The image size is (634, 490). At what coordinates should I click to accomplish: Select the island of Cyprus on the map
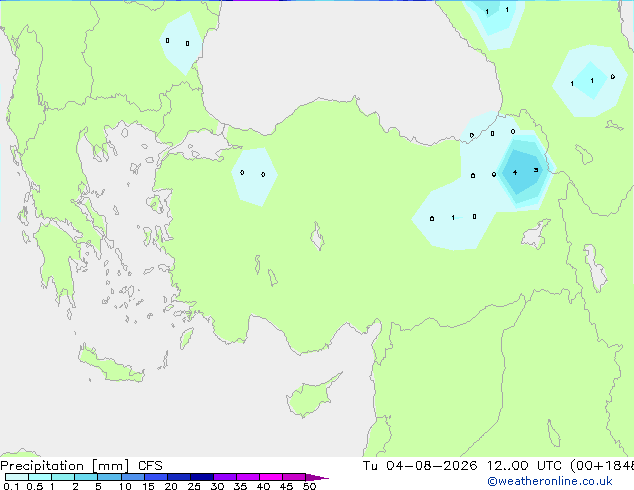pos(312,395)
